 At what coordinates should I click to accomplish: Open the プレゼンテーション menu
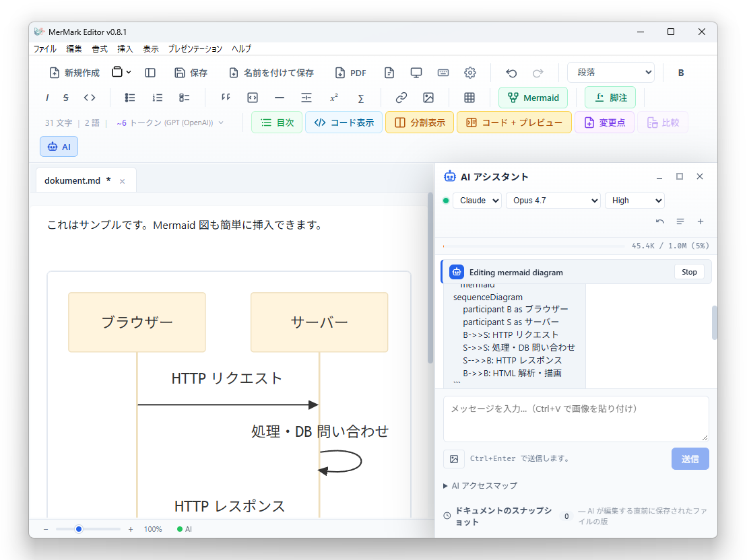coord(195,48)
